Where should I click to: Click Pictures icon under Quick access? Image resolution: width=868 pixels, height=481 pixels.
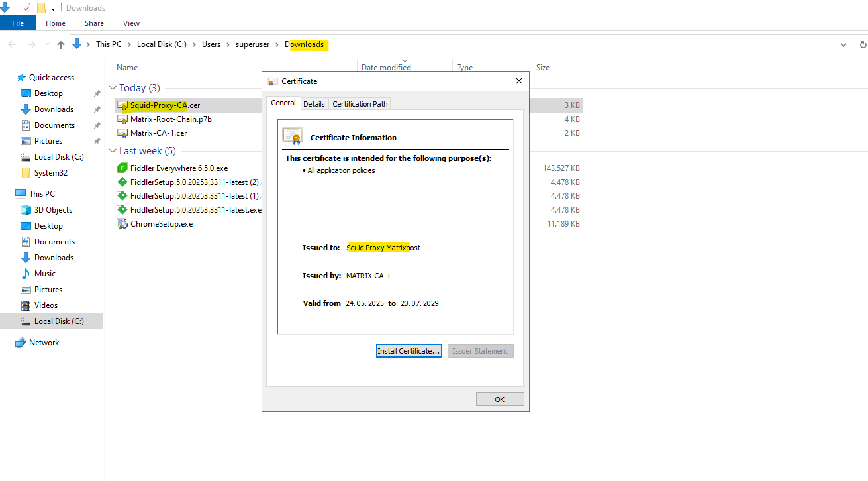pyautogui.click(x=26, y=141)
